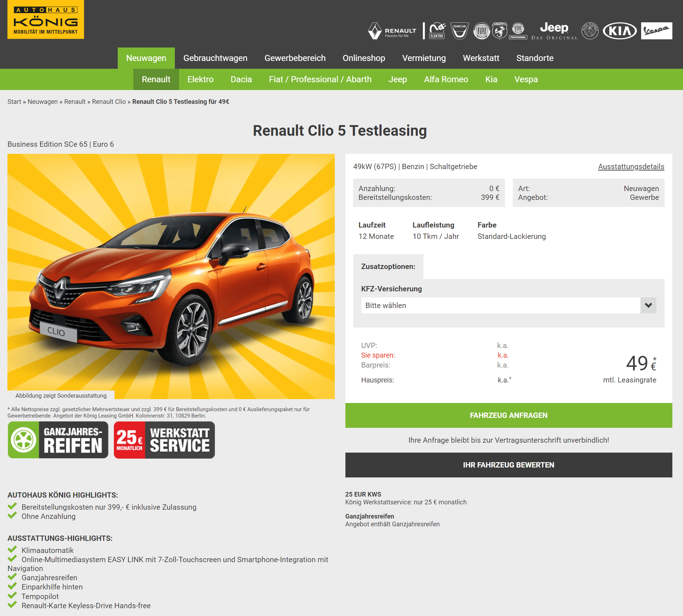Click the Jeep Das Original logo
This screenshot has height=616, width=683.
(554, 31)
